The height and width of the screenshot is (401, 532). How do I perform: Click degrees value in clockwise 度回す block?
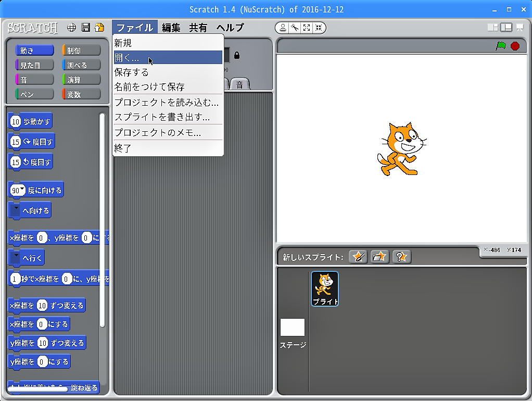(x=16, y=142)
